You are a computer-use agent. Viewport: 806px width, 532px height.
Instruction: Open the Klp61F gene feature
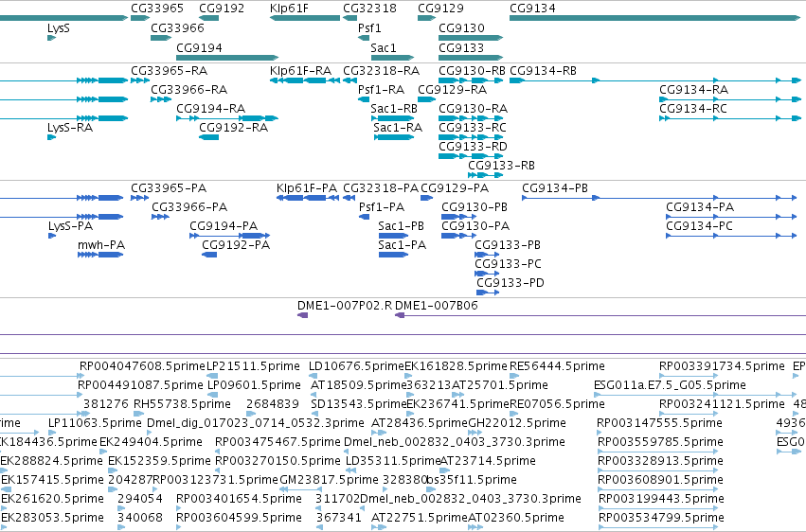click(305, 18)
